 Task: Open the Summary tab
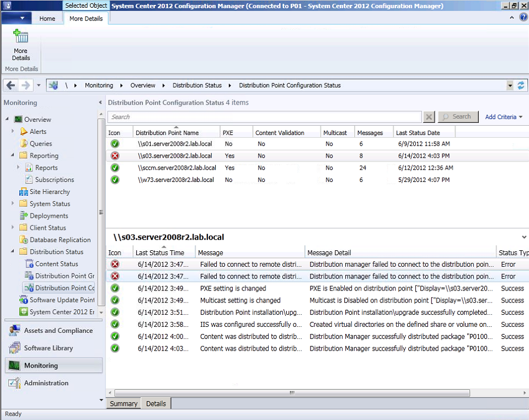pos(124,403)
